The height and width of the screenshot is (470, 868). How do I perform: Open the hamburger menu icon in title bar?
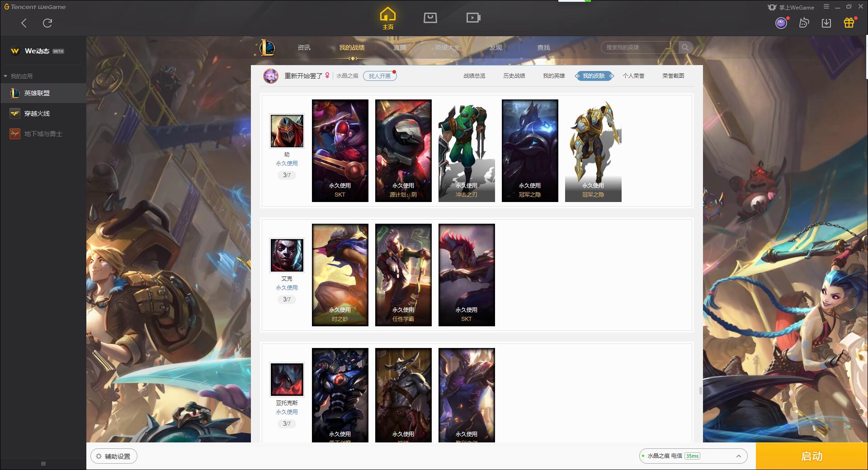(826, 7)
